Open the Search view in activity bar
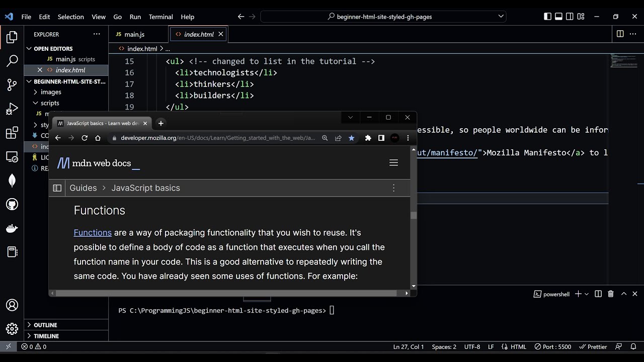 pos(12,61)
